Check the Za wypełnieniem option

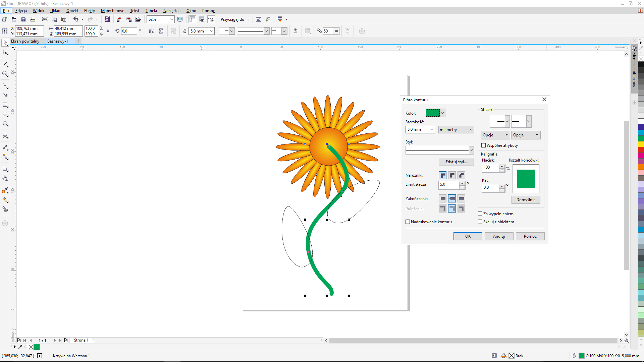pyautogui.click(x=480, y=214)
